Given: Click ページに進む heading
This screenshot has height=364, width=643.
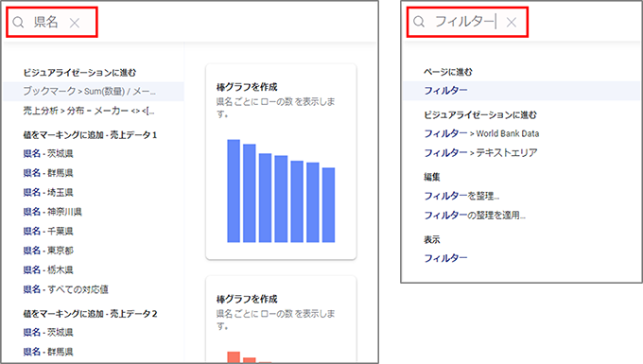Looking at the screenshot, I should [448, 72].
